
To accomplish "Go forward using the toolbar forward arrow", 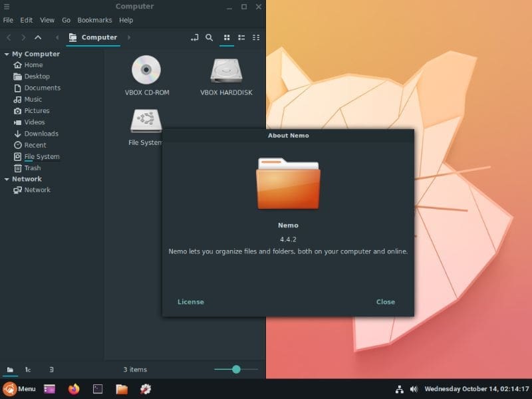I will [x=23, y=37].
